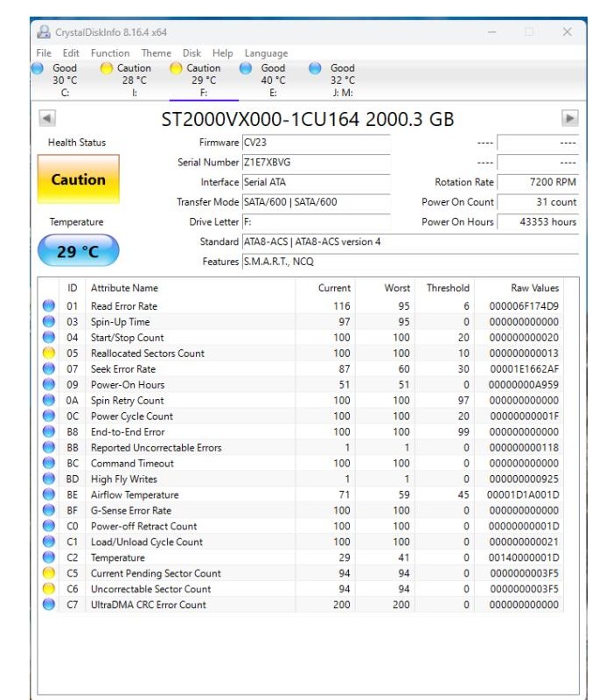
Task: Open the Theme menu
Action: (x=157, y=53)
